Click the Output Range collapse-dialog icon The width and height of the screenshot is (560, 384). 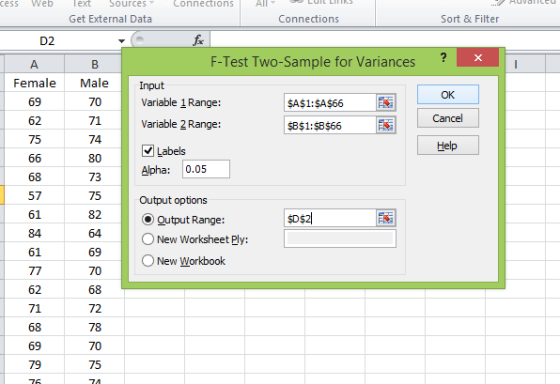pos(386,218)
